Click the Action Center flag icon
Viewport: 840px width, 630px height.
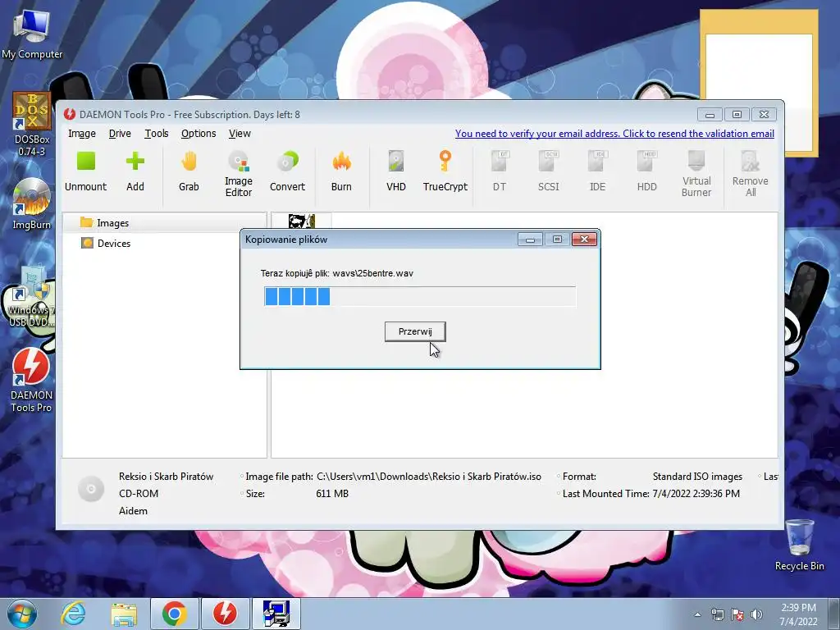(x=737, y=615)
